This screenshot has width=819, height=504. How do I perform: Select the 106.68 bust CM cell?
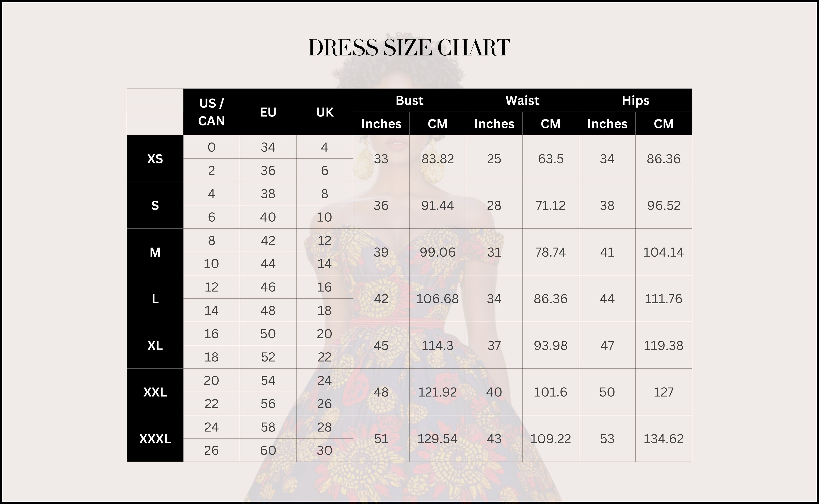(437, 299)
